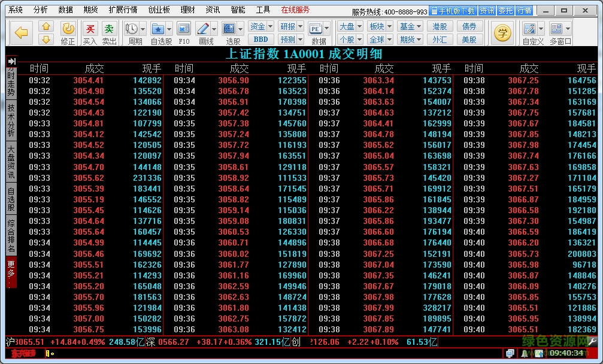Screen dimensions: 603x364
Task: Click the yellow 学 learning icon
Action: (502, 32)
